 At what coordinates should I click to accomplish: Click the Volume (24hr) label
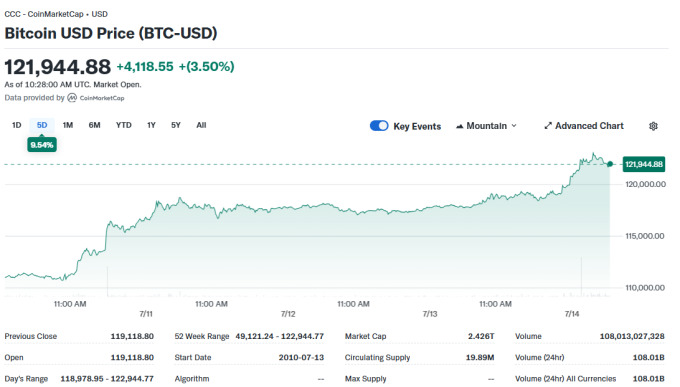[539, 357]
